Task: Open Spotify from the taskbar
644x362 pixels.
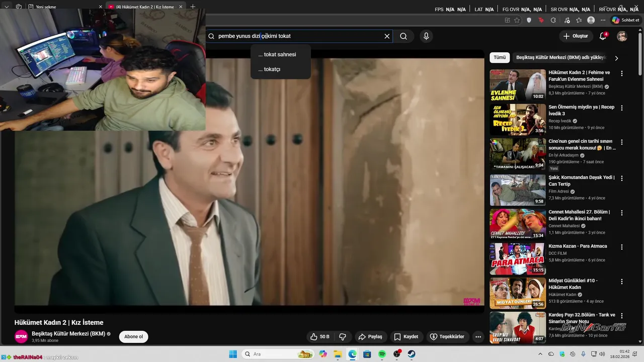Action: pyautogui.click(x=382, y=354)
